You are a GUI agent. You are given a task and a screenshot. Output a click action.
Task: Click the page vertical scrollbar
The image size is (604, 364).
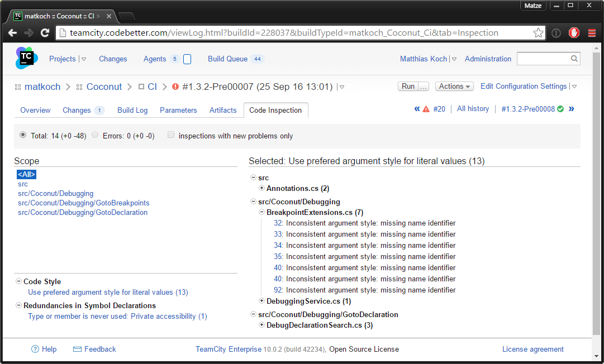tap(596, 193)
